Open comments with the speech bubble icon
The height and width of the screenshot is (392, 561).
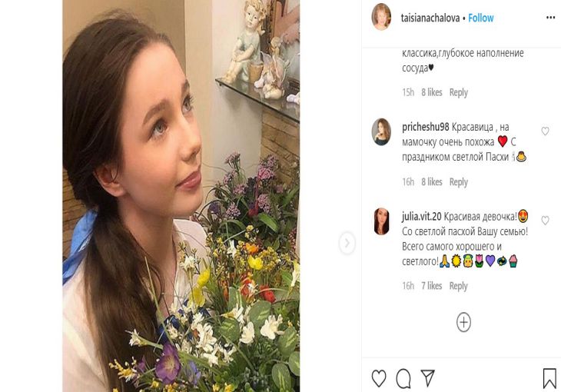tap(403, 378)
